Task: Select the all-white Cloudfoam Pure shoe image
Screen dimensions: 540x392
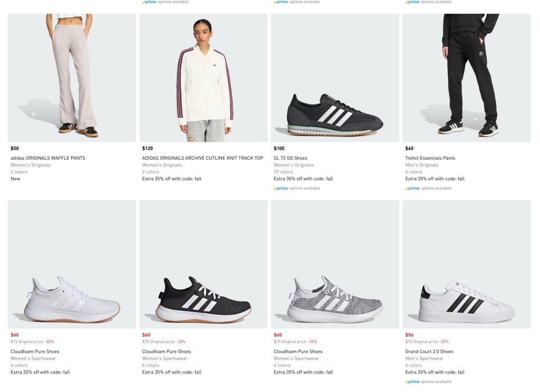Action: 72,264
